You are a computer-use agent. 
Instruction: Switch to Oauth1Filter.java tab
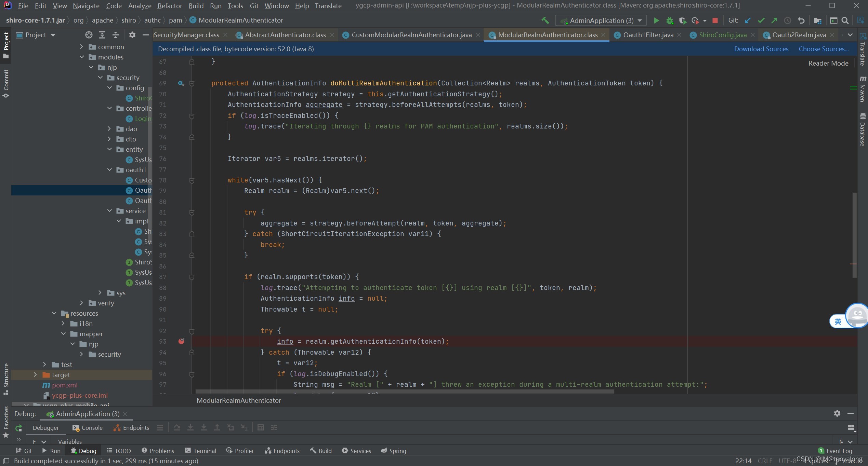tap(648, 35)
